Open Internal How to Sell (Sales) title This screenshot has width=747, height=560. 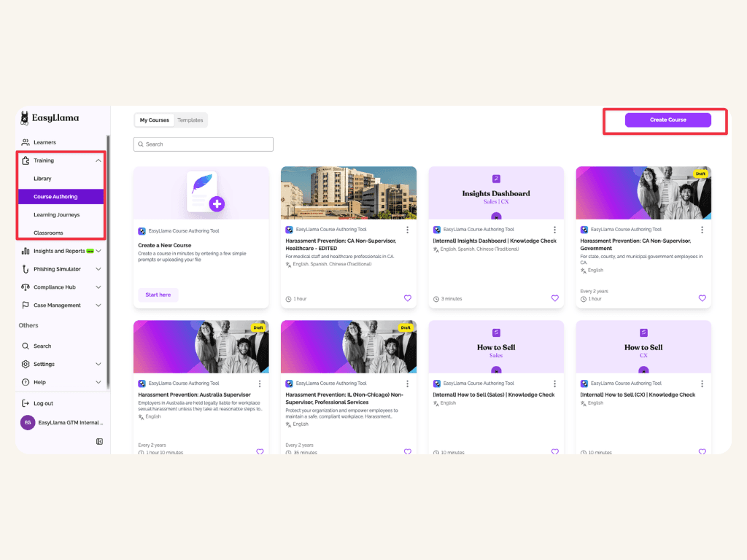coord(494,394)
